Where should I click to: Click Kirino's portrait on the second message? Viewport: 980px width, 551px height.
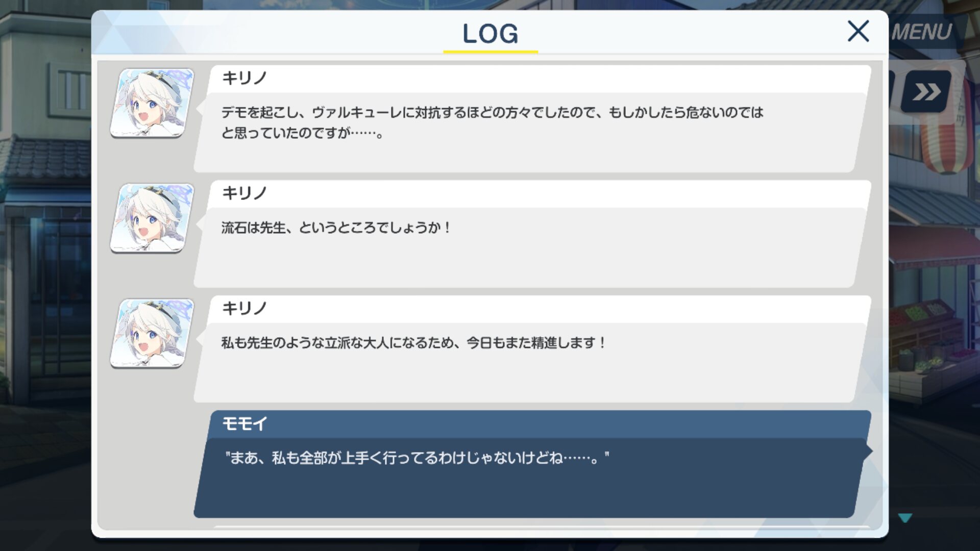(152, 218)
